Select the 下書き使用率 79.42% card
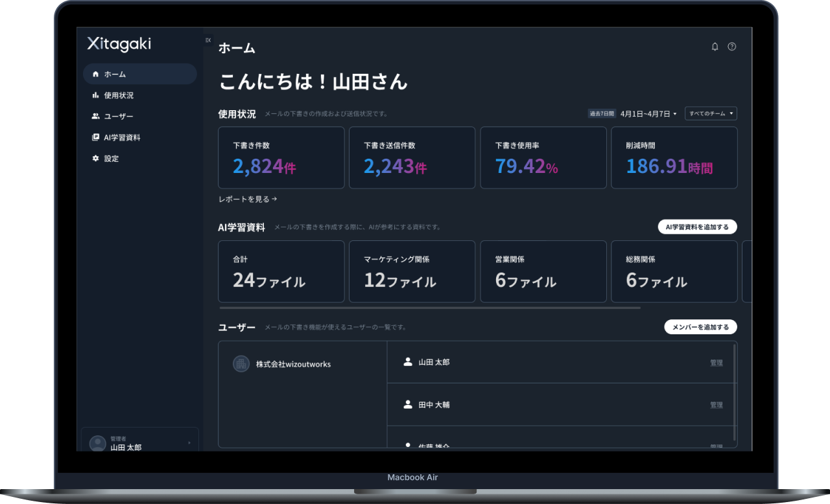 543,157
